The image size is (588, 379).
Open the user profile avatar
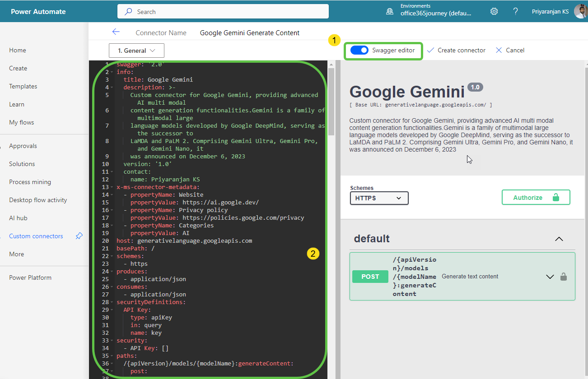click(580, 11)
